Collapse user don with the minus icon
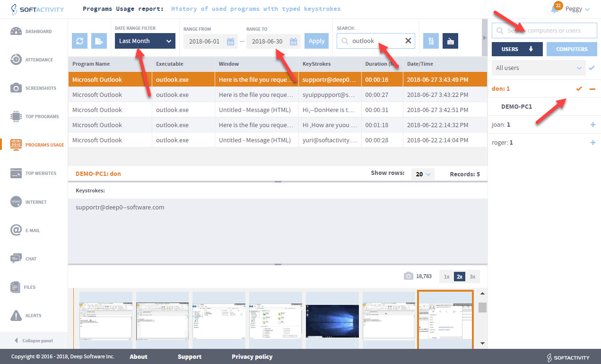 (x=592, y=88)
